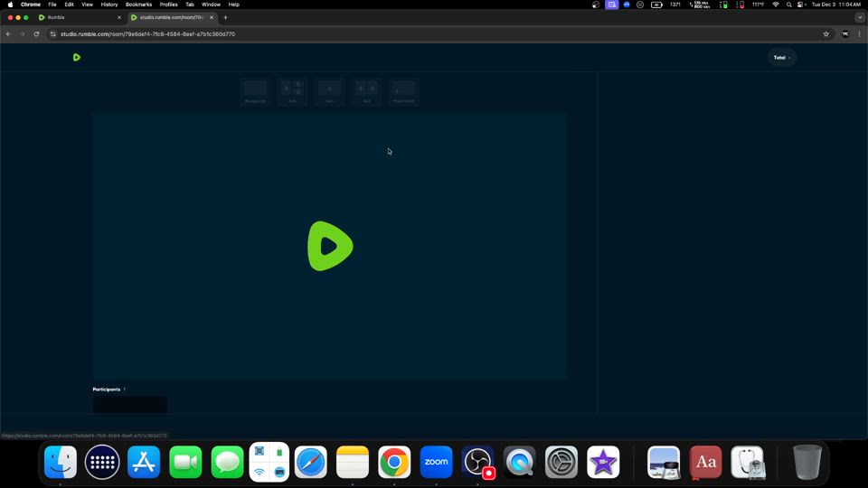The height and width of the screenshot is (488, 868).
Task: Switch to the first Rumble browser tab
Action: coord(79,17)
